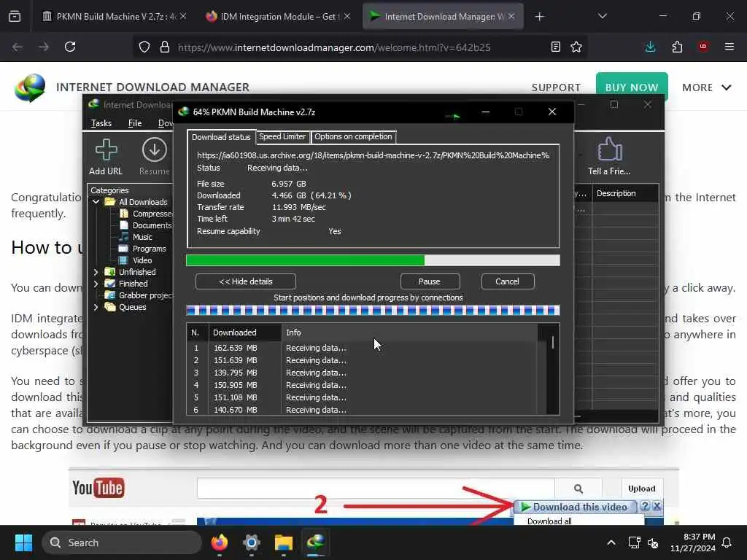
Task: Click the Downloaded column header
Action: point(245,332)
